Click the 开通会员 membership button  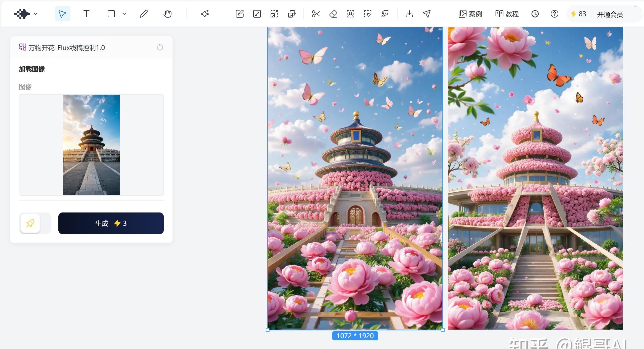[x=610, y=14]
